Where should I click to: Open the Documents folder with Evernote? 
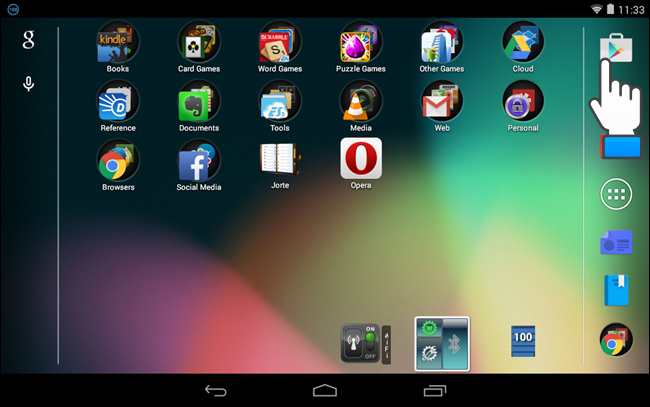coord(199,101)
